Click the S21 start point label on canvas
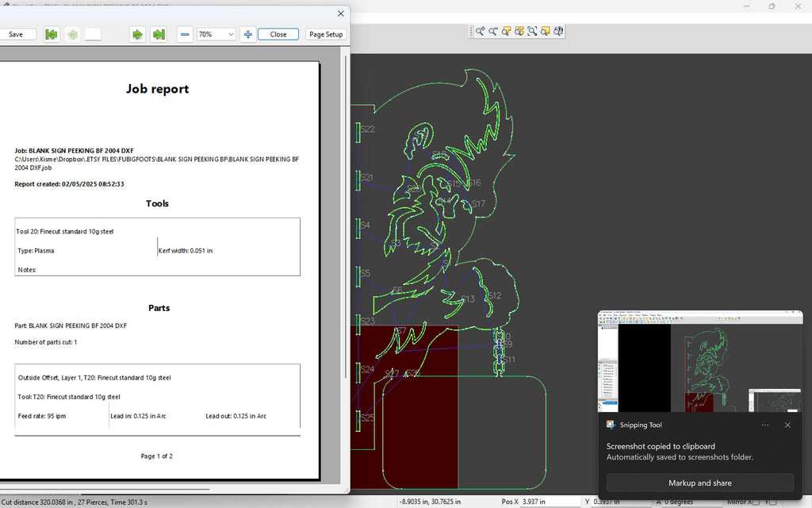The width and height of the screenshot is (812, 508). coord(366,177)
